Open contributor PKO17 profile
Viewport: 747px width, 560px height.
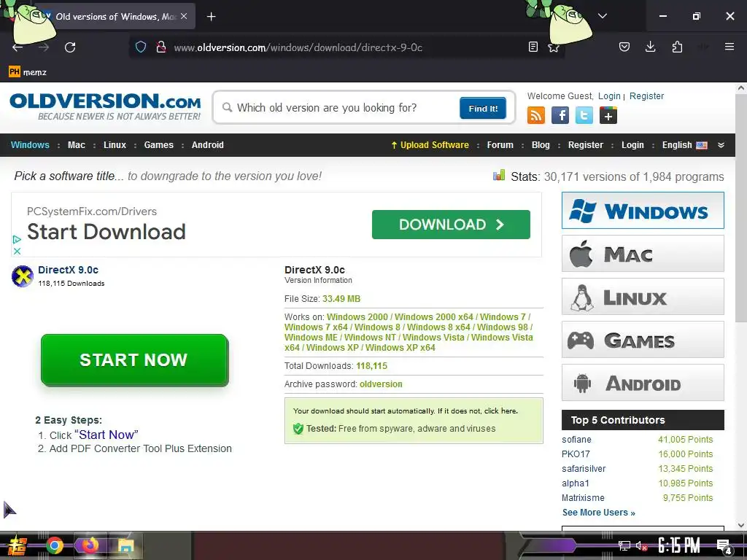tap(576, 454)
